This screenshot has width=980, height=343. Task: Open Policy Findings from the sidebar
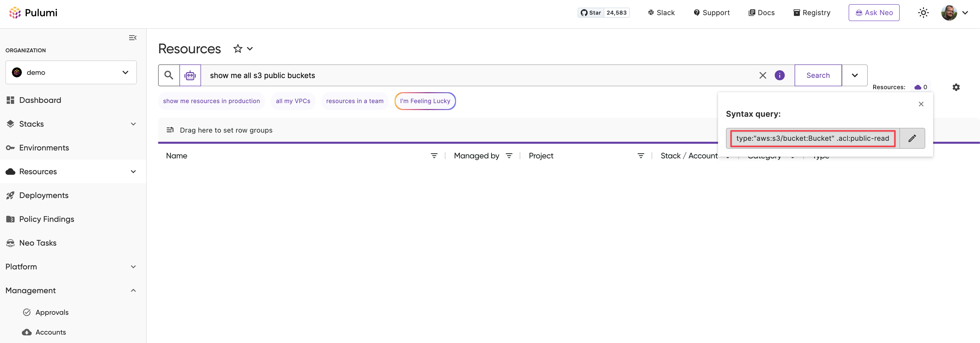[x=46, y=219]
